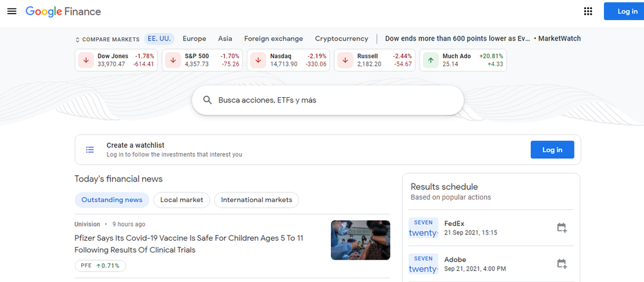Click the FedEx SEVEN date badge
The height and width of the screenshot is (282, 644).
click(x=424, y=228)
